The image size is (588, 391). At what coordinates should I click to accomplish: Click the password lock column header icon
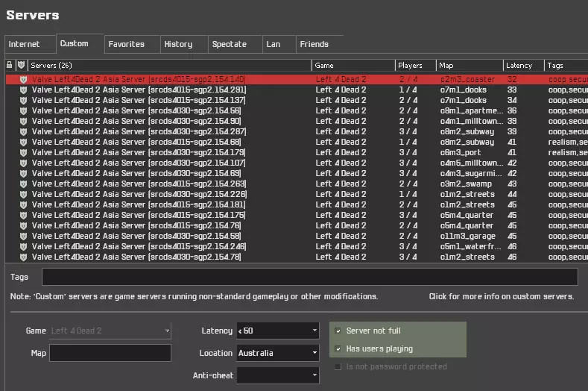pyautogui.click(x=10, y=66)
